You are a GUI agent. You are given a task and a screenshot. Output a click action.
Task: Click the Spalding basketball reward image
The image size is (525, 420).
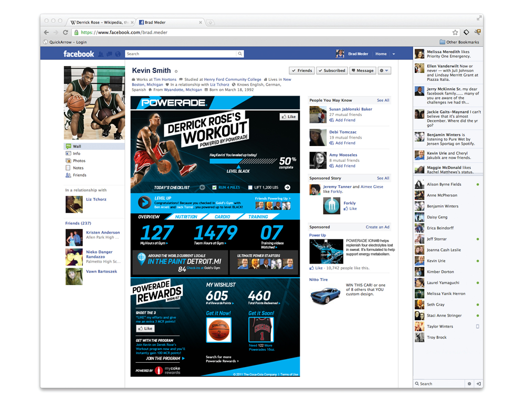(x=218, y=330)
